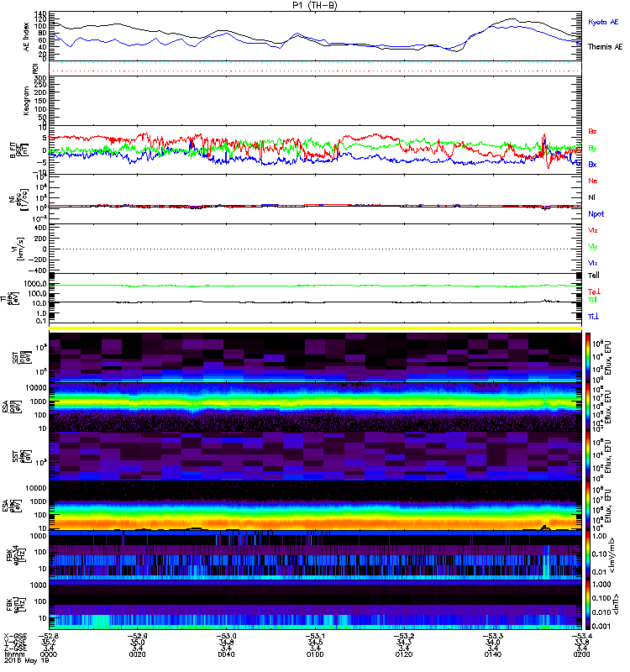
Task: Click the Bz spike near 0150 in the B_FIT panel
Action: point(544,139)
